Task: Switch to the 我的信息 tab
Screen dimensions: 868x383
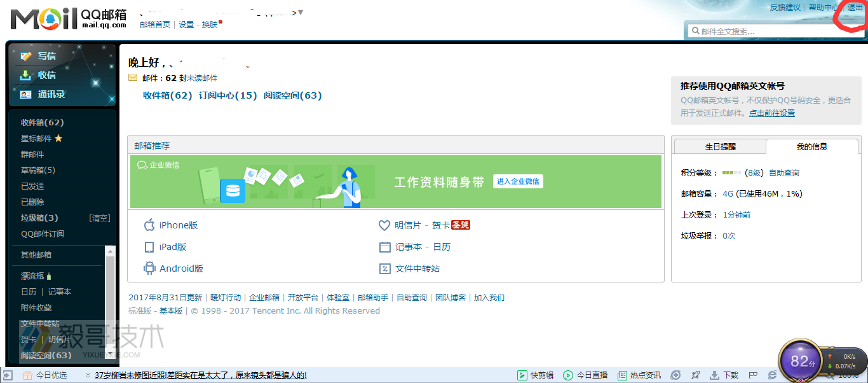Action: tap(812, 146)
